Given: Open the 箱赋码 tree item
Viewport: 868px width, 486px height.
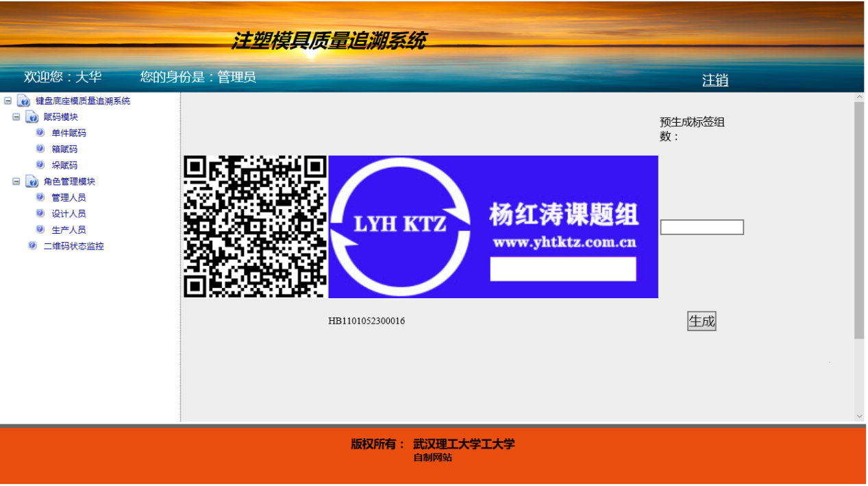Looking at the screenshot, I should pos(64,149).
